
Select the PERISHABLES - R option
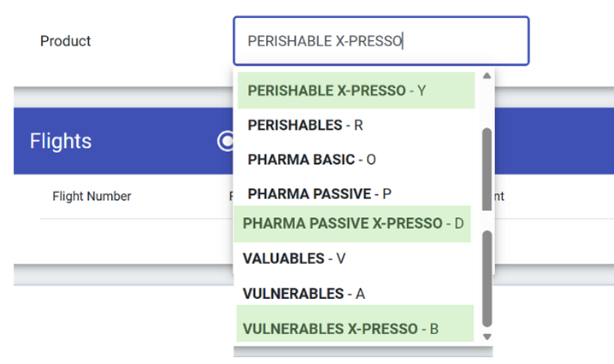[x=305, y=125]
